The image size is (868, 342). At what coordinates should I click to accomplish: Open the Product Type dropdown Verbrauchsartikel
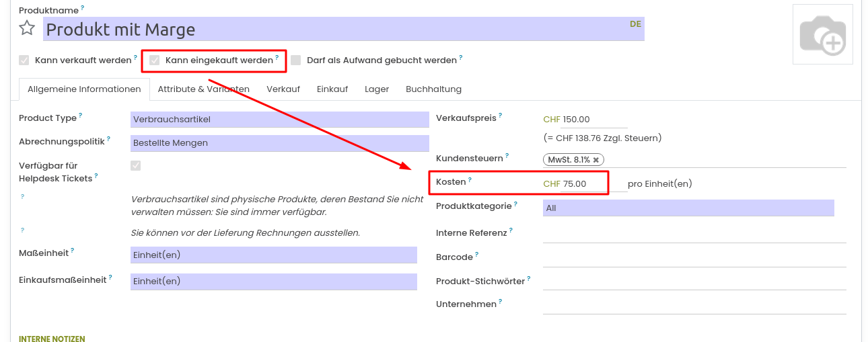tap(279, 120)
